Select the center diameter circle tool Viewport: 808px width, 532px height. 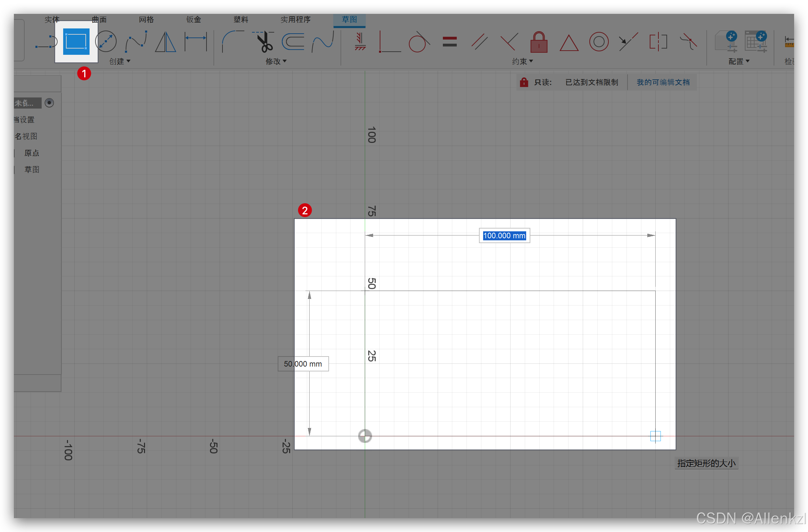[106, 42]
